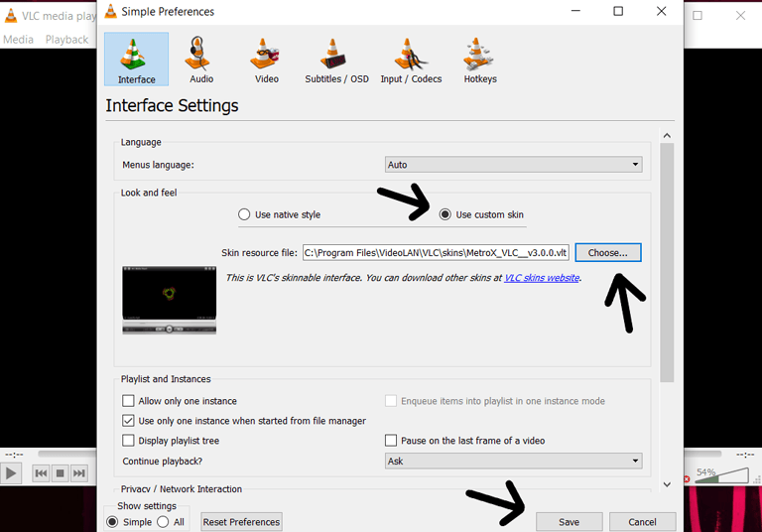Click the Next track button in VLC player
Viewport: 762px width, 532px height.
coord(78,473)
